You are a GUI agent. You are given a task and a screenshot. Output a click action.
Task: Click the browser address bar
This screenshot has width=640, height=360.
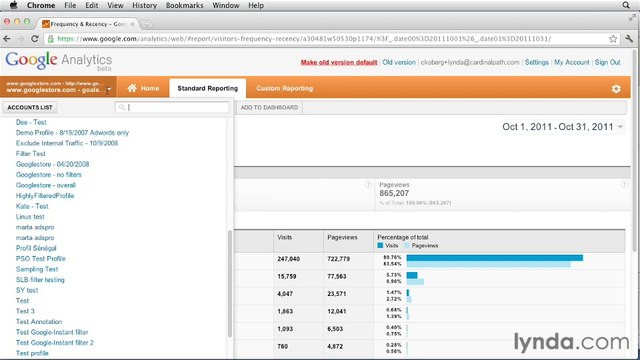[331, 39]
